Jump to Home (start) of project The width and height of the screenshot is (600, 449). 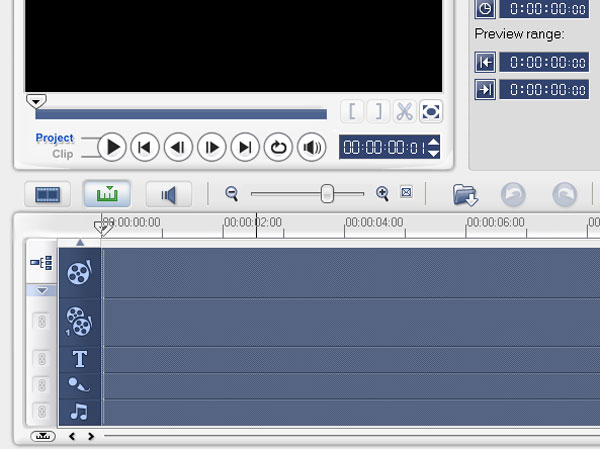point(145,147)
